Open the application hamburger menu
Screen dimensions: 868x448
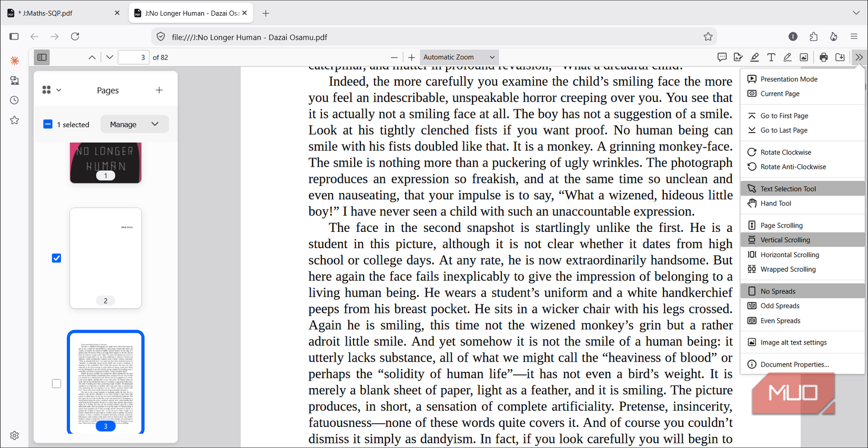click(854, 37)
